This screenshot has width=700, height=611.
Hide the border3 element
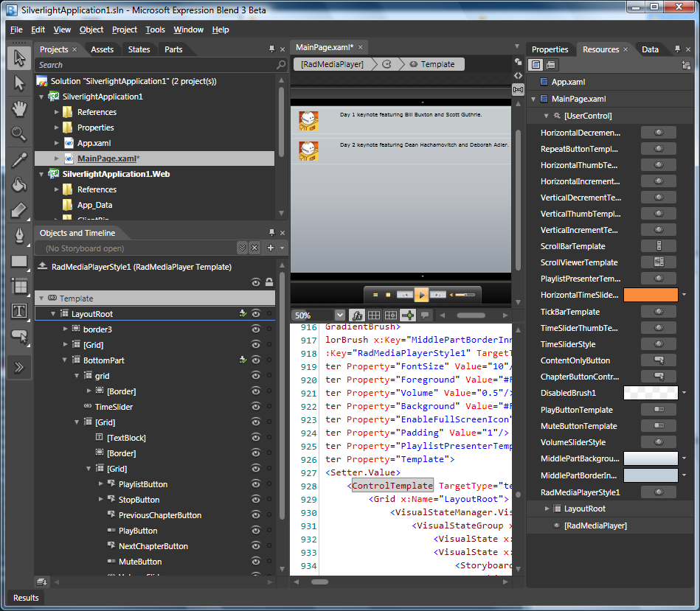point(256,329)
